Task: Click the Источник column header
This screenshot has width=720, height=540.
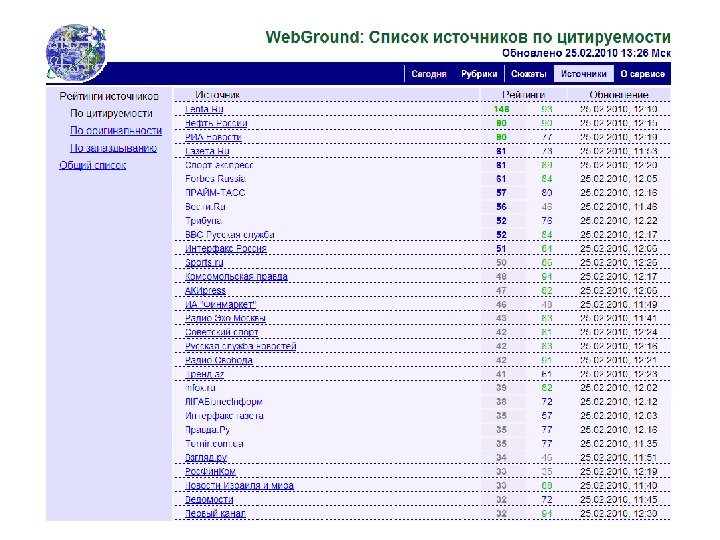Action: tap(217, 95)
